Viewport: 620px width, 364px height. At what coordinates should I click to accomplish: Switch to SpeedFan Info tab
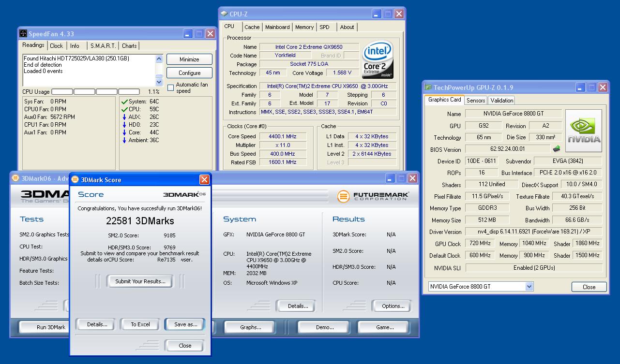pyautogui.click(x=75, y=46)
